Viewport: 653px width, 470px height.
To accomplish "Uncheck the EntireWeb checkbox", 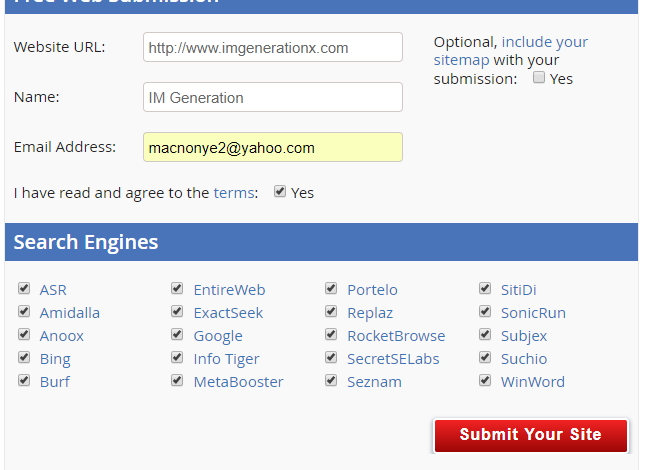I will [177, 289].
